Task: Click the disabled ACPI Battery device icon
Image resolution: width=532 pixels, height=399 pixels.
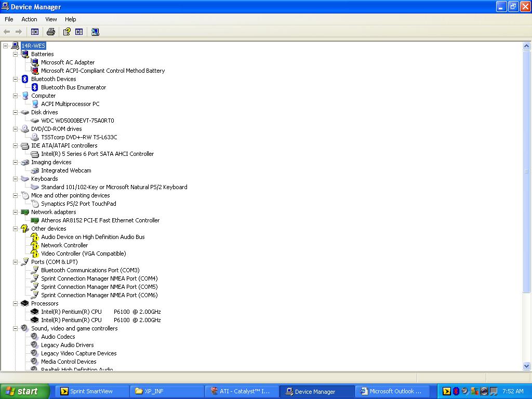Action: click(35, 71)
